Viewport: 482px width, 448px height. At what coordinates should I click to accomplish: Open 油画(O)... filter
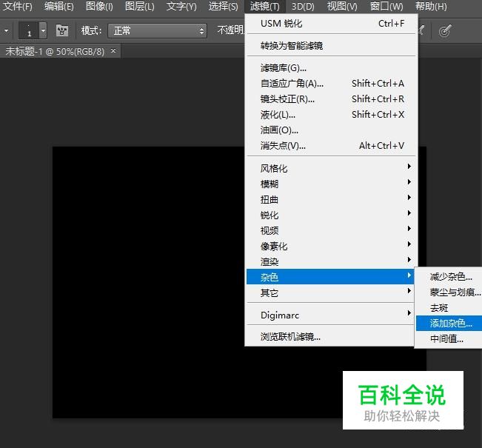pyautogui.click(x=332, y=130)
